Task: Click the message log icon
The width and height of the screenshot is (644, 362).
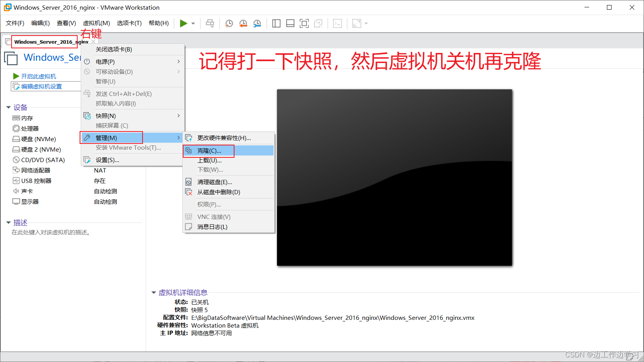Action: [189, 227]
